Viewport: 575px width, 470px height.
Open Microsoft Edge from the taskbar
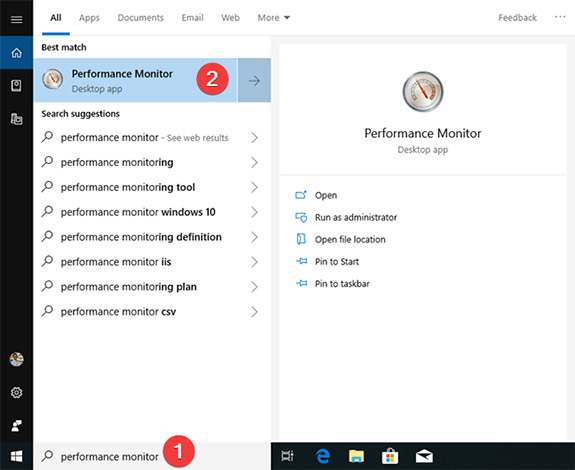[x=323, y=456]
